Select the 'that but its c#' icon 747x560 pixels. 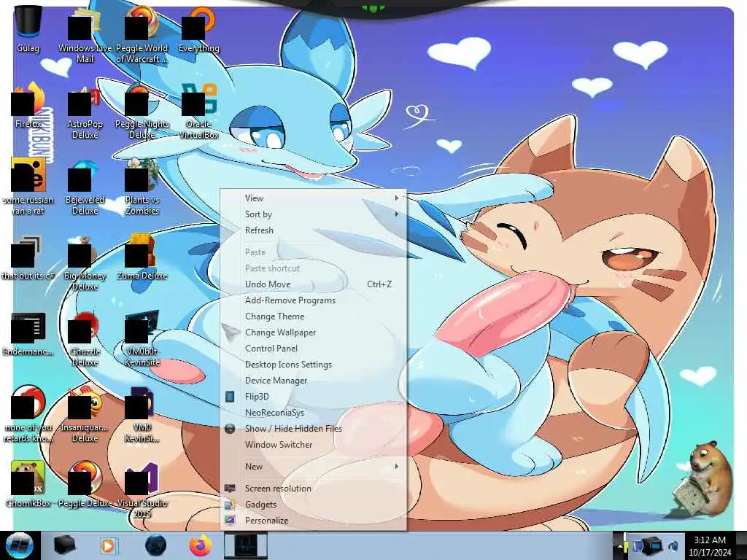pos(28,258)
